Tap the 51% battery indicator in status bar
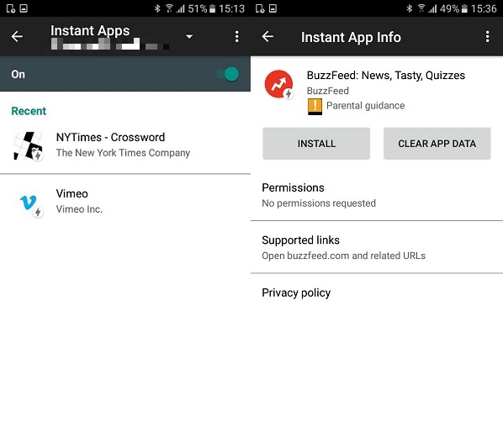The width and height of the screenshot is (503, 448). 202,8
